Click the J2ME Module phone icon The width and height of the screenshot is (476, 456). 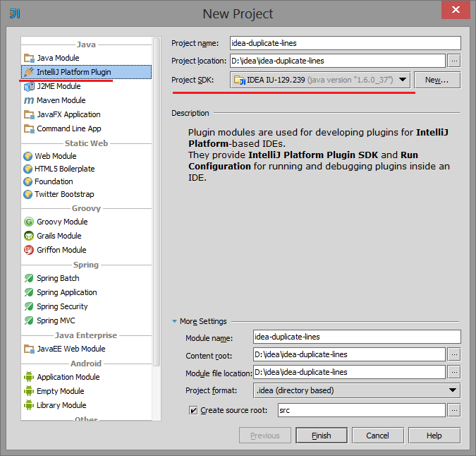click(x=29, y=86)
